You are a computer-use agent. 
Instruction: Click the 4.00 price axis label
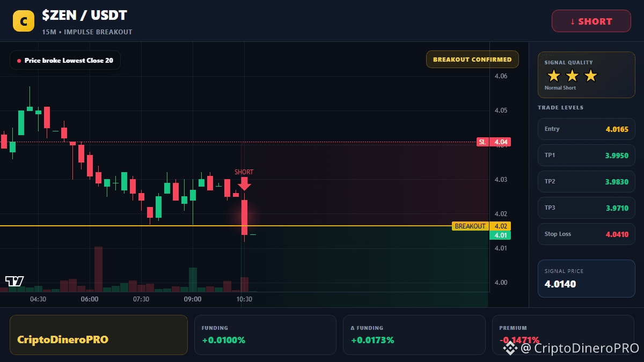501,283
